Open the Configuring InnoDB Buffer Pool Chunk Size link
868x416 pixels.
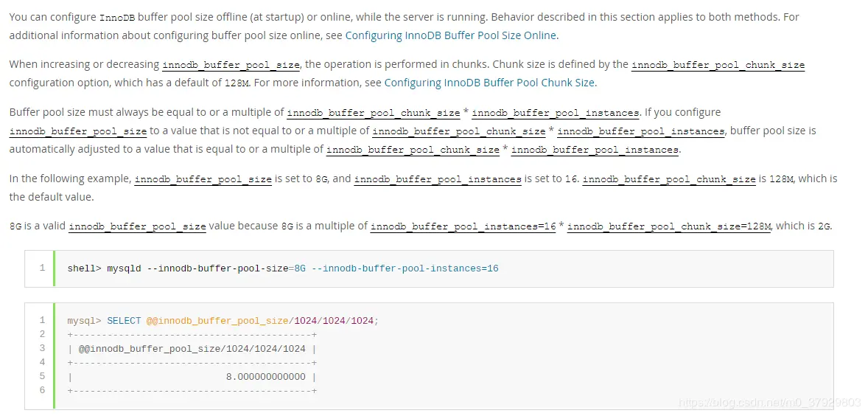[489, 83]
